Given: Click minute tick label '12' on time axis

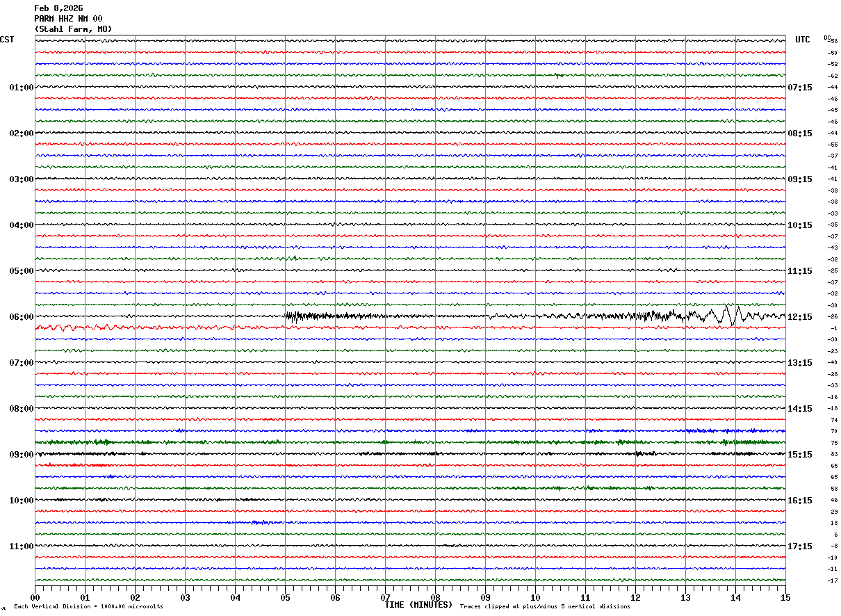Looking at the screenshot, I should (636, 597).
